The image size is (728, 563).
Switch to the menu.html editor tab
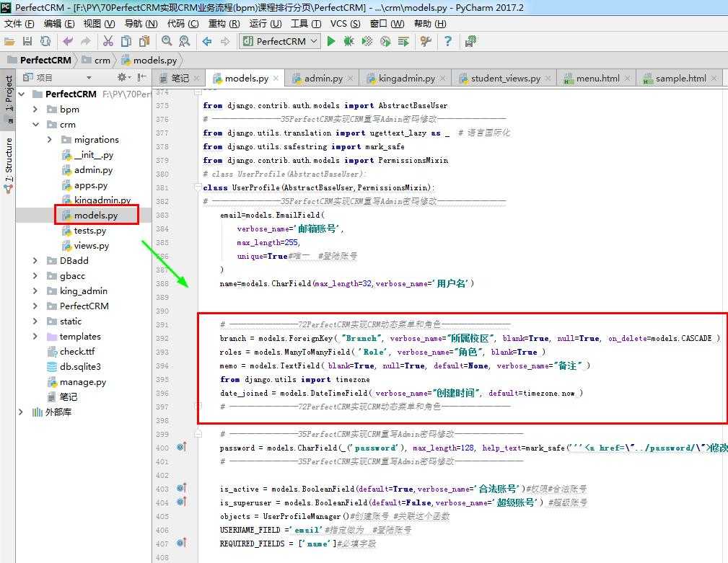(x=597, y=79)
